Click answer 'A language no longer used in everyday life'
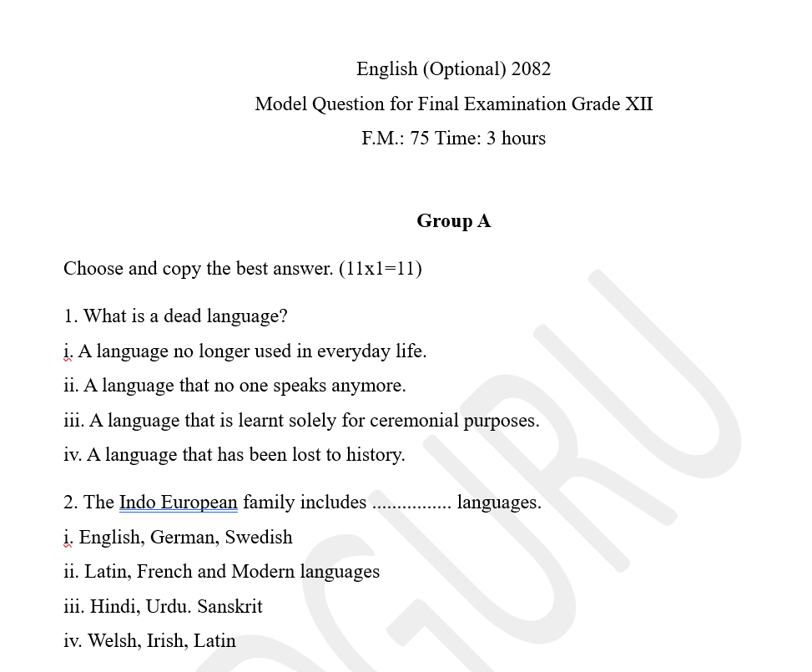This screenshot has width=812, height=672. [x=252, y=351]
